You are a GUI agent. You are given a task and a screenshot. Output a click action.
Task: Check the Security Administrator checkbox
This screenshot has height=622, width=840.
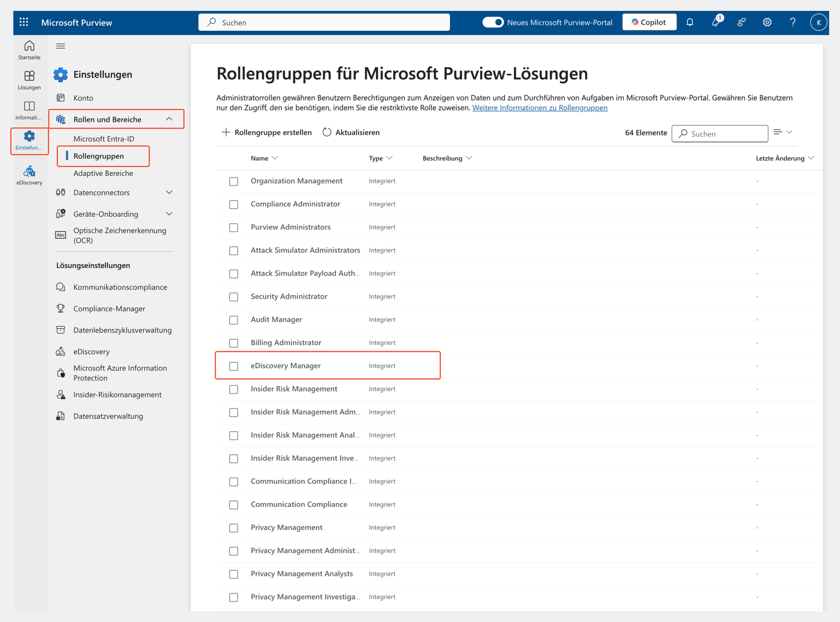pos(233,297)
